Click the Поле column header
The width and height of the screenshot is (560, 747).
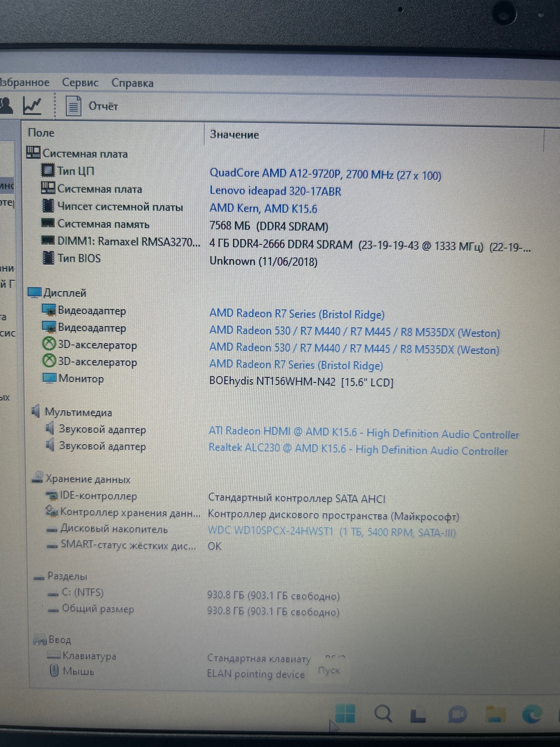(41, 133)
